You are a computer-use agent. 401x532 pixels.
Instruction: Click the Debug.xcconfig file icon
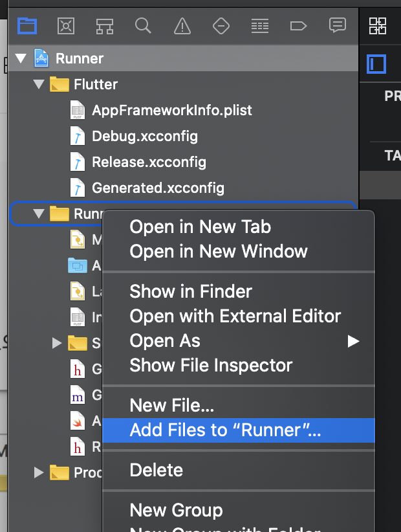click(78, 136)
